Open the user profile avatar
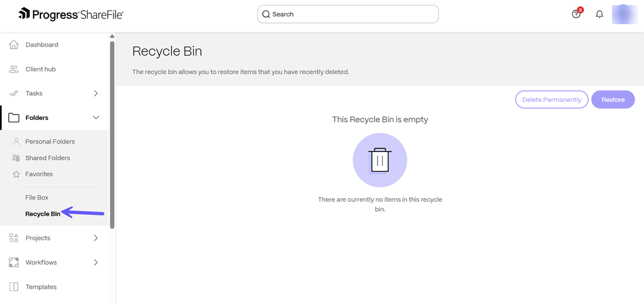The width and height of the screenshot is (644, 303). 625,15
